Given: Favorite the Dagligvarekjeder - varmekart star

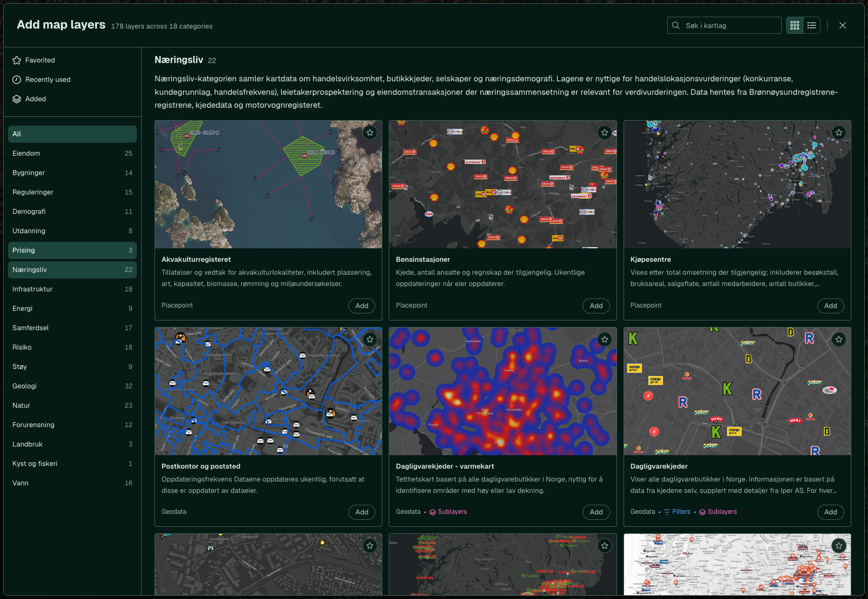Looking at the screenshot, I should (605, 339).
